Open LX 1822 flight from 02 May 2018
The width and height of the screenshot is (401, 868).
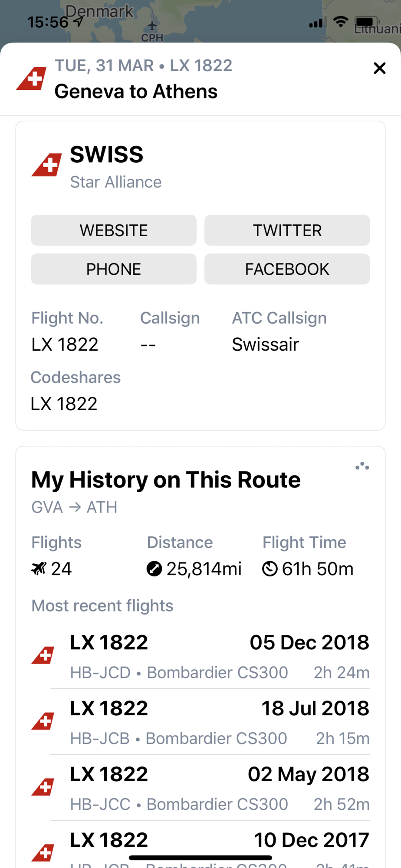[x=200, y=788]
